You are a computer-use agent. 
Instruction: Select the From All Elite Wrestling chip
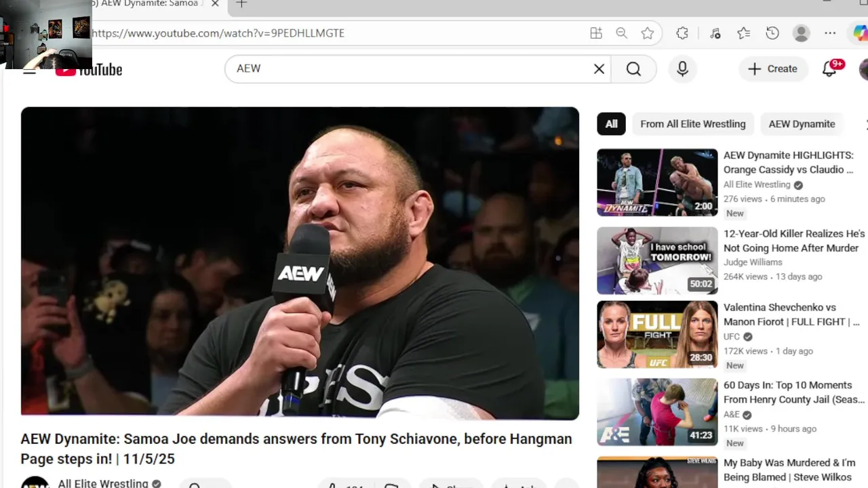(x=693, y=124)
